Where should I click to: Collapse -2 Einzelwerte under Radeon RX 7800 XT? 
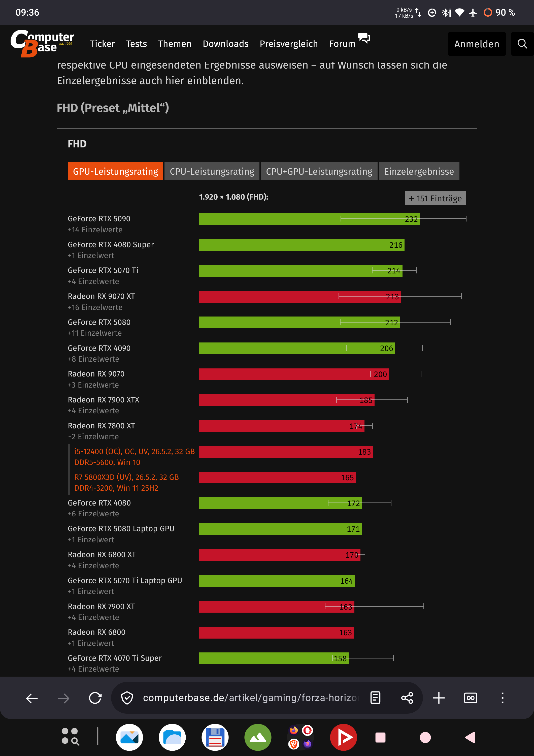click(x=93, y=436)
